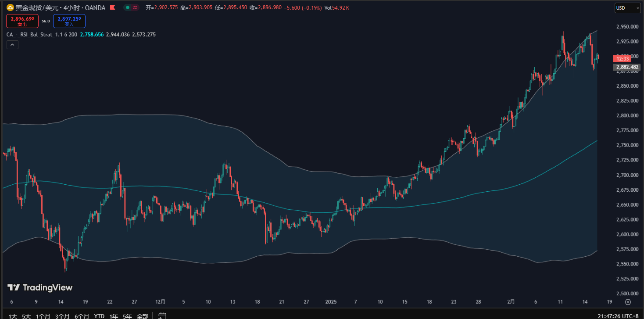Open the go-to-date calendar icon
The image size is (644, 319).
pyautogui.click(x=162, y=315)
